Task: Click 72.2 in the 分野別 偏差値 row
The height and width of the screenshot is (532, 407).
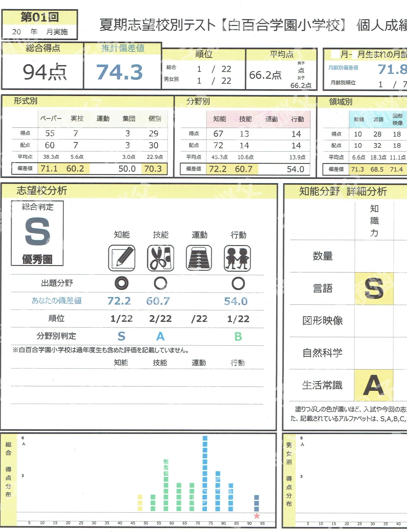Action: 218,169
